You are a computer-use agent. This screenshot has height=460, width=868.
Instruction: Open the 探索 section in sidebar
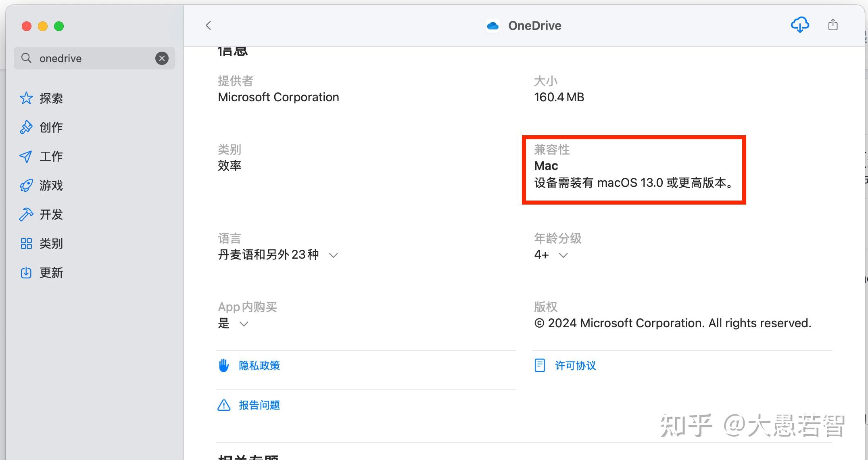coord(50,98)
